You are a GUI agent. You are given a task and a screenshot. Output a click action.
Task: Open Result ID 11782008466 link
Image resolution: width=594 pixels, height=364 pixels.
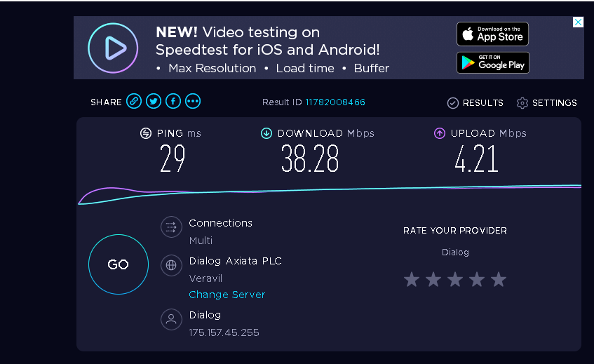(335, 102)
